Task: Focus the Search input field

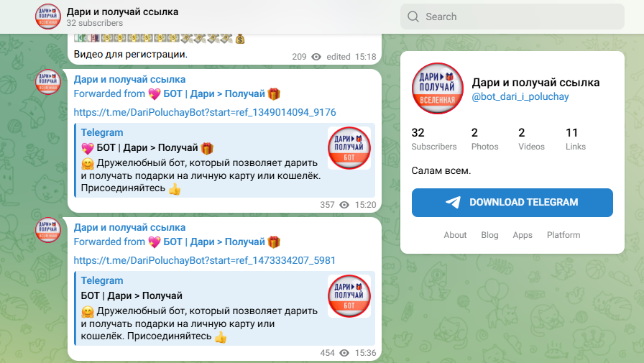Action: (x=512, y=17)
